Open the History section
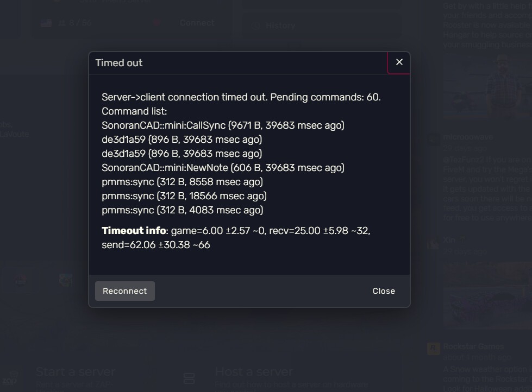Image resolution: width=532 pixels, height=392 pixels. coord(280,26)
